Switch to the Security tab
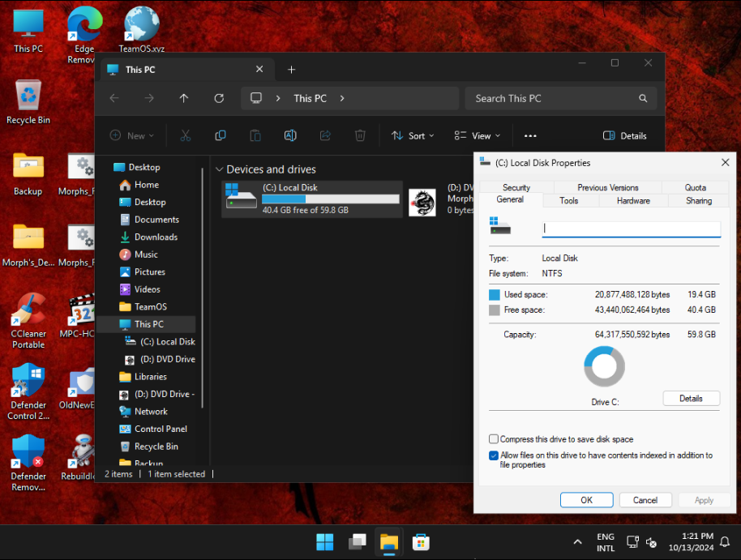741x560 pixels. pyautogui.click(x=516, y=187)
